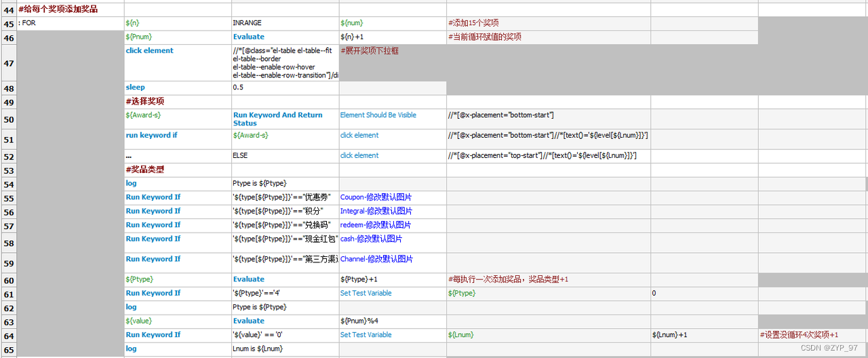Screen dimensions: 868x358
Task: Select the ELSE cell
Action: pyautogui.click(x=285, y=156)
